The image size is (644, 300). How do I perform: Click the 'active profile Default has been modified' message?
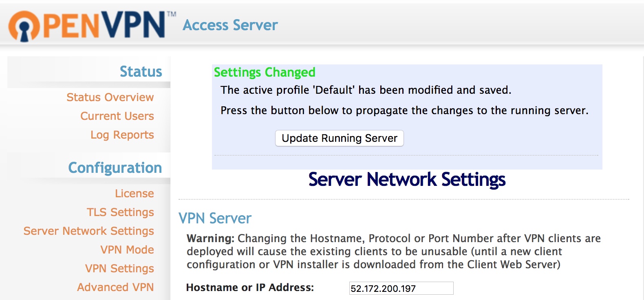pyautogui.click(x=366, y=90)
